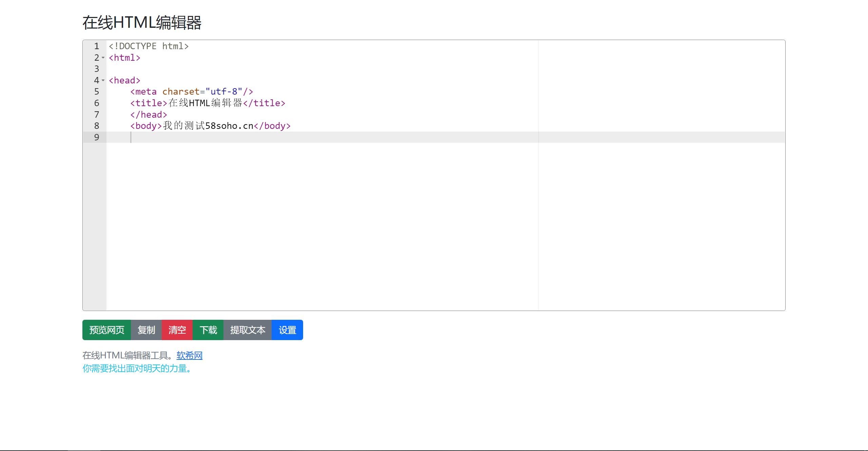Click line number 9 in gutter
Image resolution: width=868 pixels, height=451 pixels.
(x=97, y=137)
